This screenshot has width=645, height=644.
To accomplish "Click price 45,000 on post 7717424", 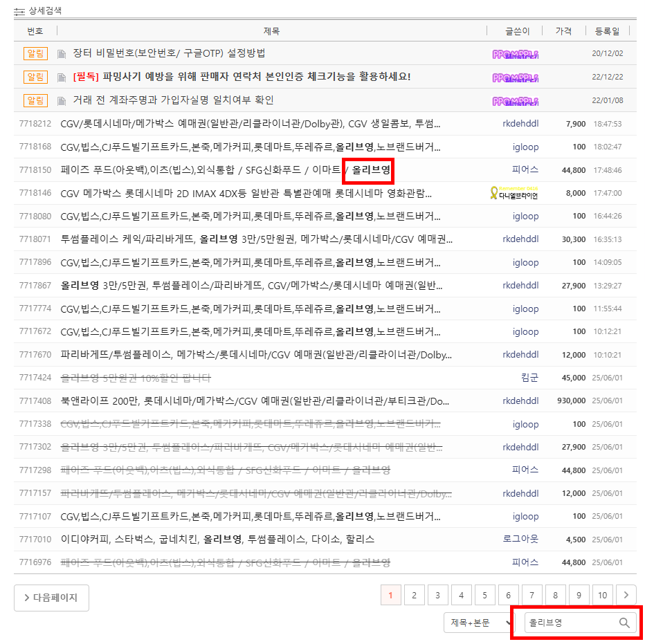I will pyautogui.click(x=574, y=378).
